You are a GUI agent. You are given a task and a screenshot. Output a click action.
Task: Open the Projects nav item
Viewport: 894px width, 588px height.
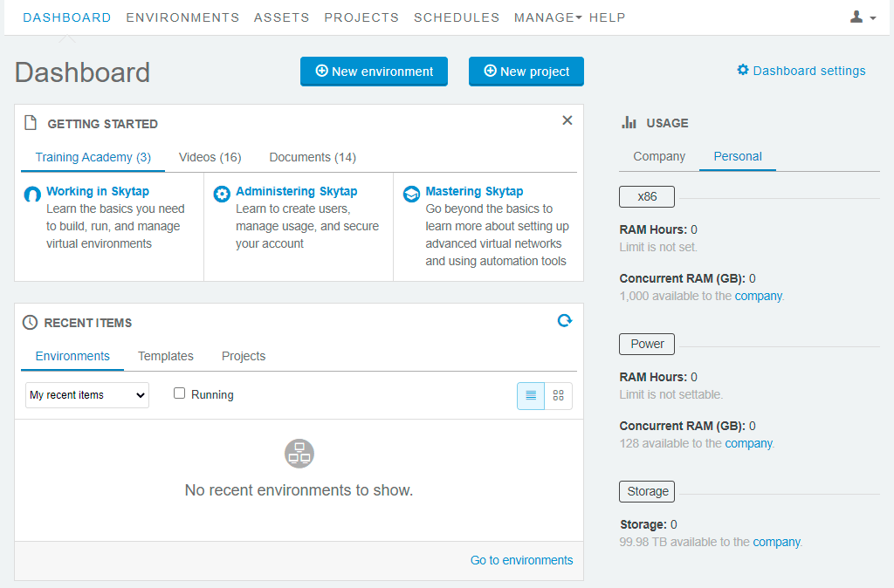coord(361,17)
